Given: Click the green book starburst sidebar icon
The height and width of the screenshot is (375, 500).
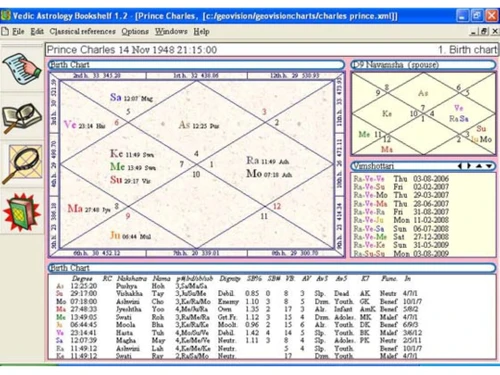Looking at the screenshot, I should pyautogui.click(x=22, y=212).
